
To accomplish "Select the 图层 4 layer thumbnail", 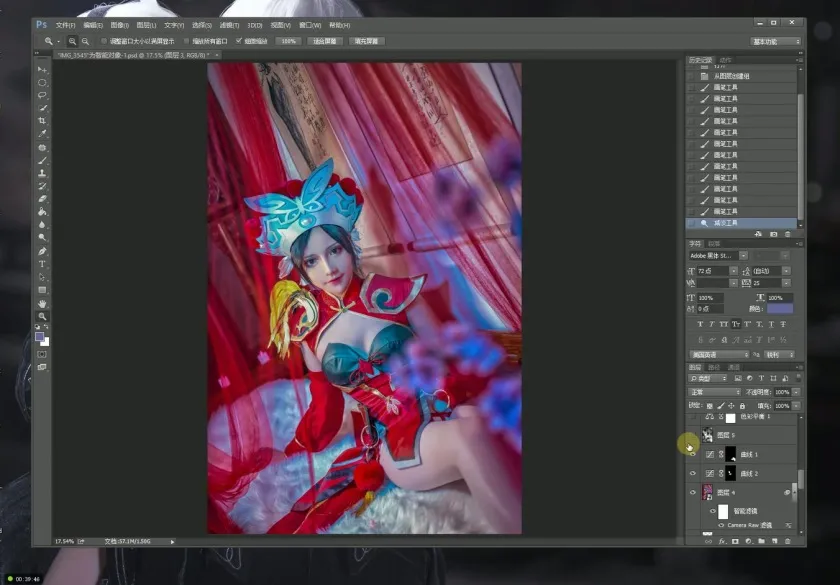I will click(709, 491).
